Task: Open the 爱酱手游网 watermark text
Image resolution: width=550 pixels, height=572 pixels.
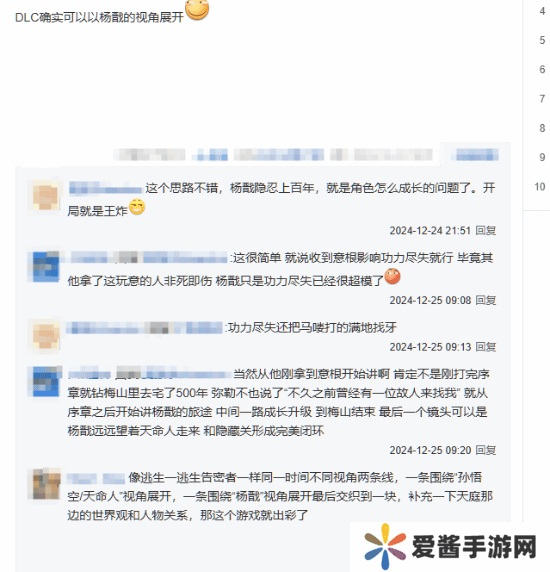Action: (474, 547)
